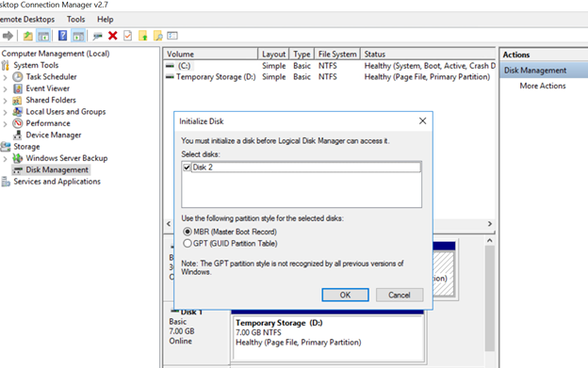Click the Storage node icon
Viewport: 588px width, 368px height.
point(6,147)
